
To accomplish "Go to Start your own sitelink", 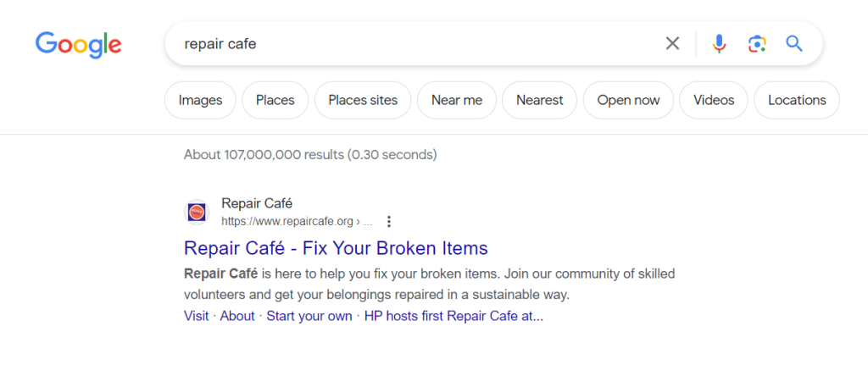I will (x=309, y=317).
